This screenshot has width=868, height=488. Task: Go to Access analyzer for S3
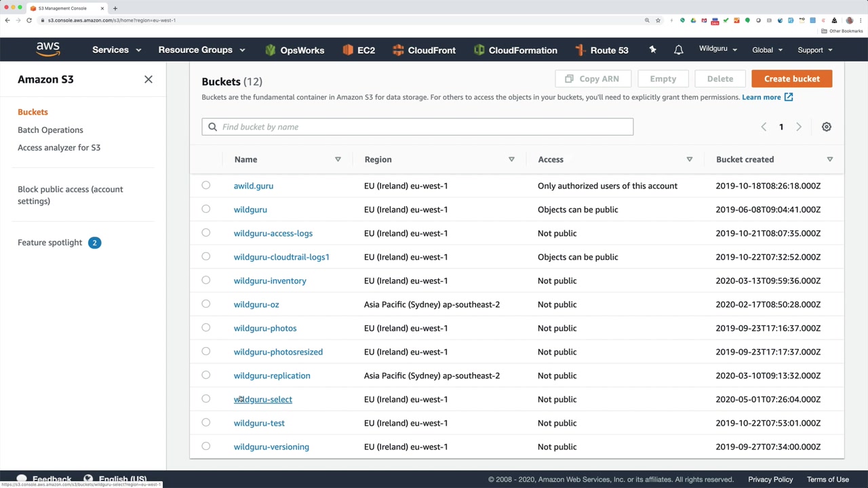(59, 148)
